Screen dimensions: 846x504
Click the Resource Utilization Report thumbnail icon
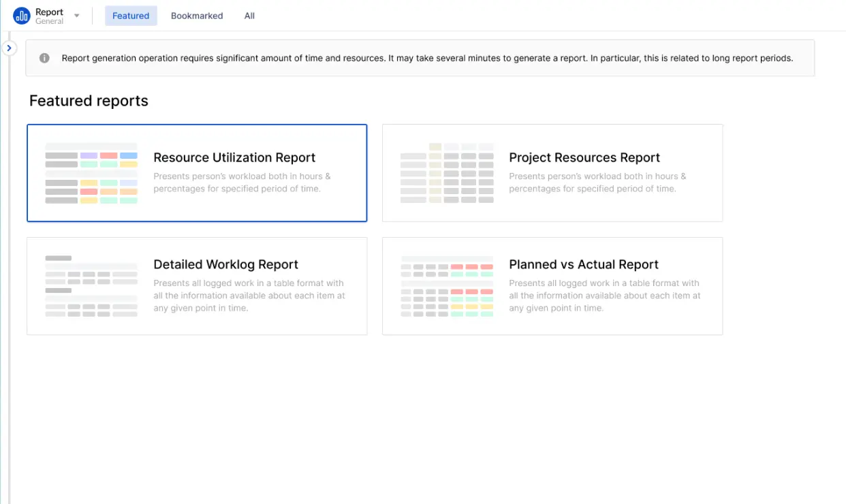91,173
